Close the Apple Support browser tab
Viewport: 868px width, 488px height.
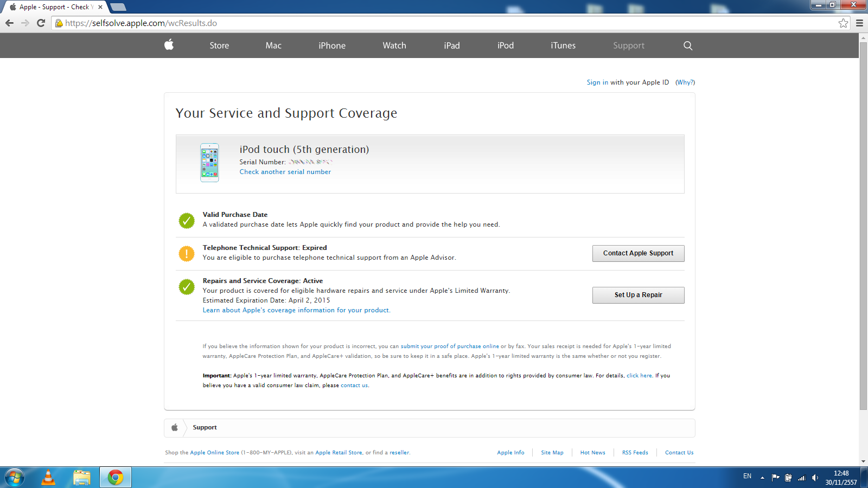pyautogui.click(x=100, y=7)
